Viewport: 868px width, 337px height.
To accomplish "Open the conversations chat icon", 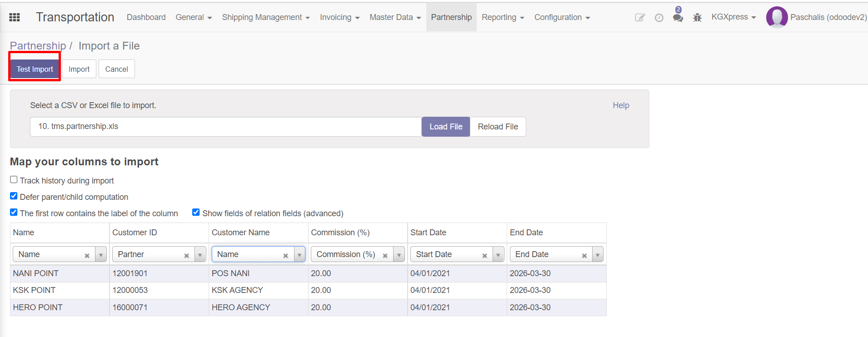I will (678, 18).
